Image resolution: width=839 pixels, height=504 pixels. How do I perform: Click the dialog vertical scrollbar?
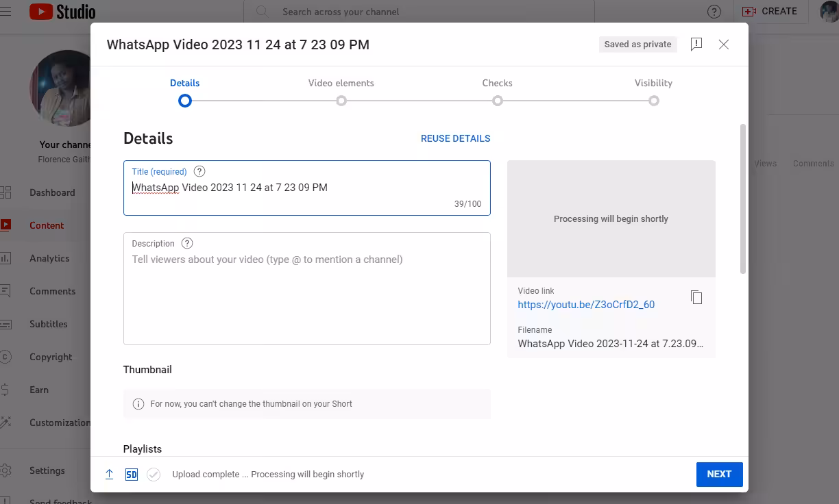click(x=743, y=199)
